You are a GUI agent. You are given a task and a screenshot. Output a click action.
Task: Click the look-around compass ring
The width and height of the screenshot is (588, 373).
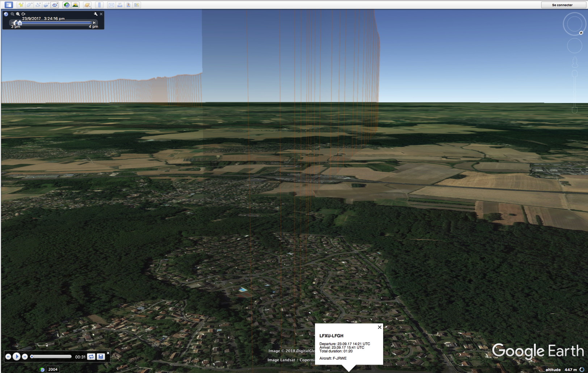[x=574, y=24]
